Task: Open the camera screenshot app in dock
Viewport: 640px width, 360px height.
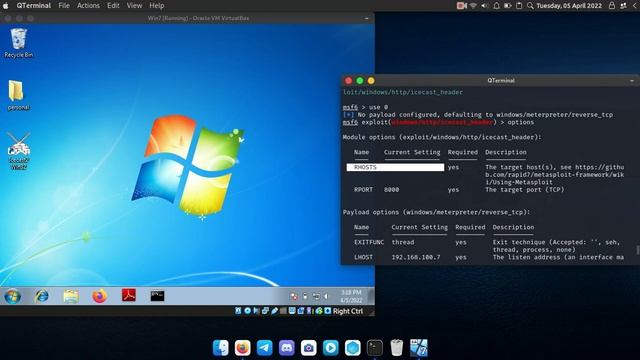Action: [309, 348]
